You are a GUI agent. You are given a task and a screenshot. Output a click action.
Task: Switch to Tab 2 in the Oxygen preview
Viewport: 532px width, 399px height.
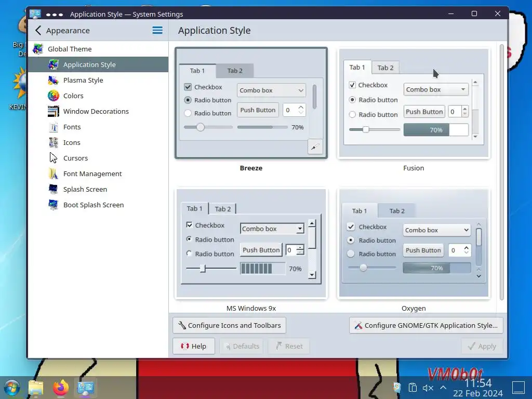tap(396, 211)
